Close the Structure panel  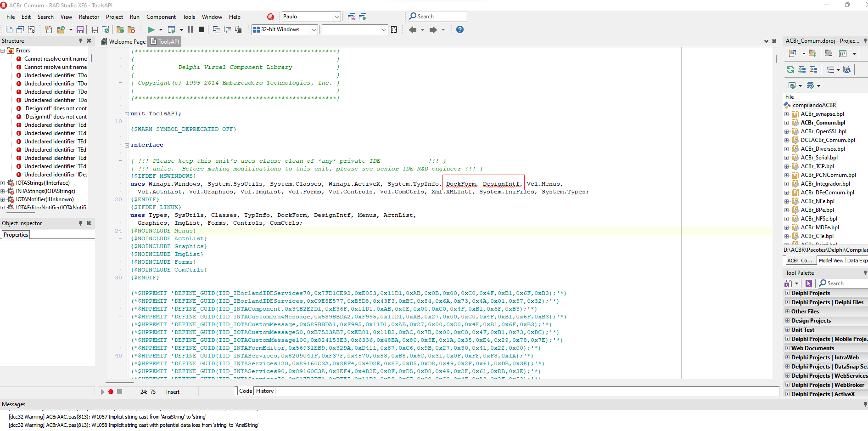[x=89, y=41]
